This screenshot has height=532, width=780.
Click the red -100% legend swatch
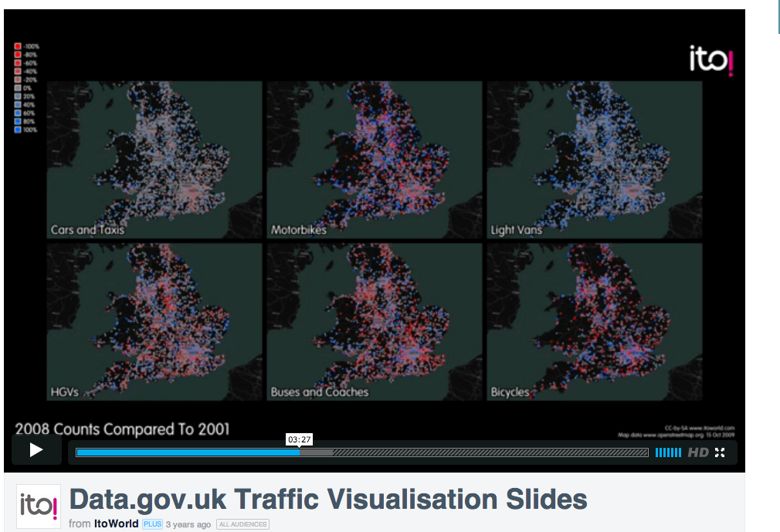pyautogui.click(x=18, y=46)
